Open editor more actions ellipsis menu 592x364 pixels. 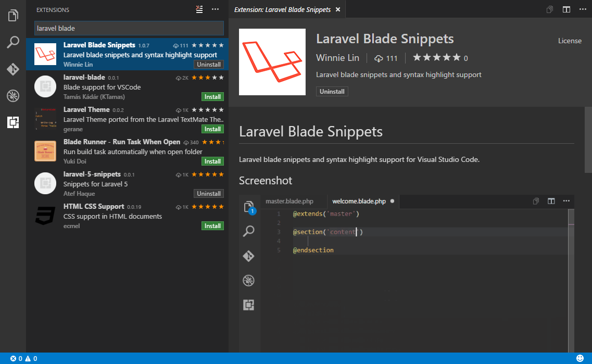point(583,9)
